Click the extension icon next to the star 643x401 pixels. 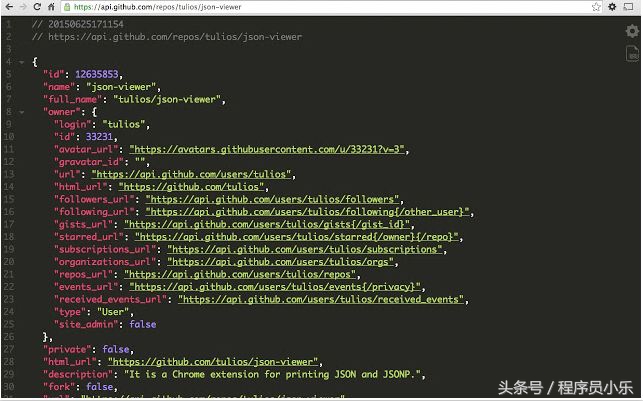(x=613, y=7)
